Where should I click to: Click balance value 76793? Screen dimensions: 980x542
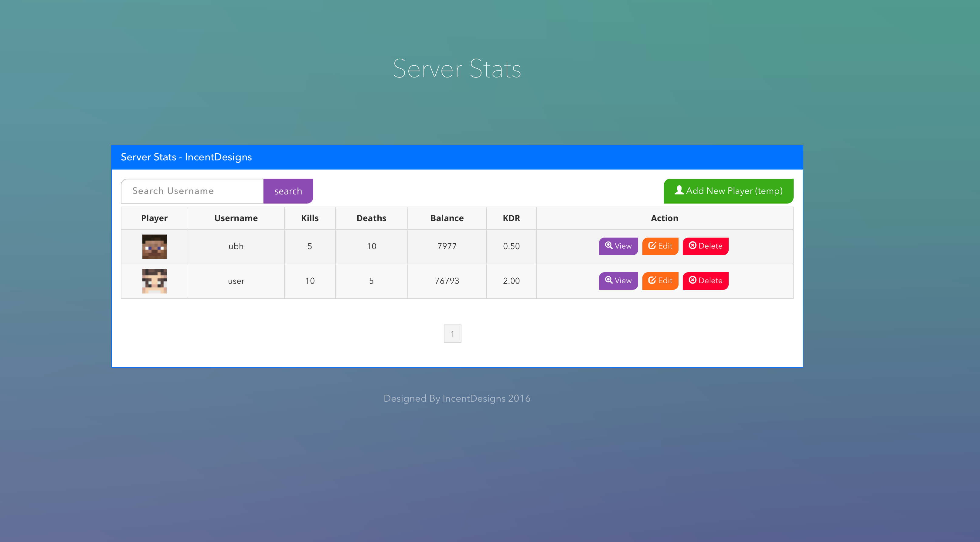click(x=447, y=281)
